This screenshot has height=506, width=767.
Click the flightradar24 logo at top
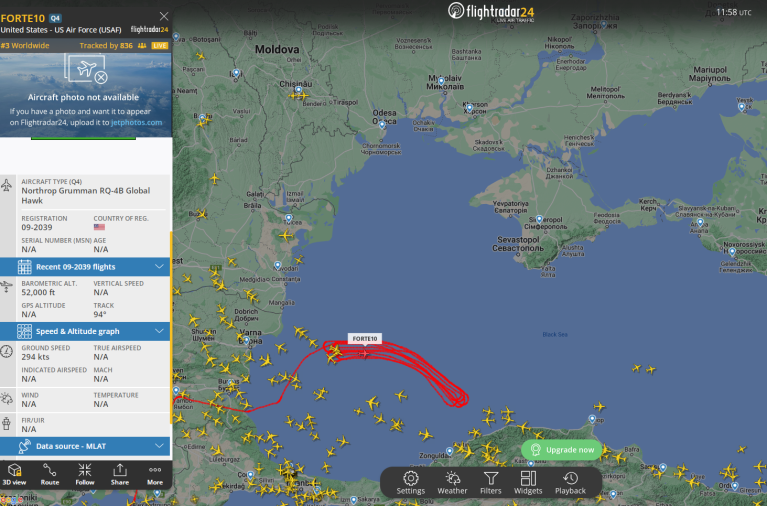[x=491, y=11]
